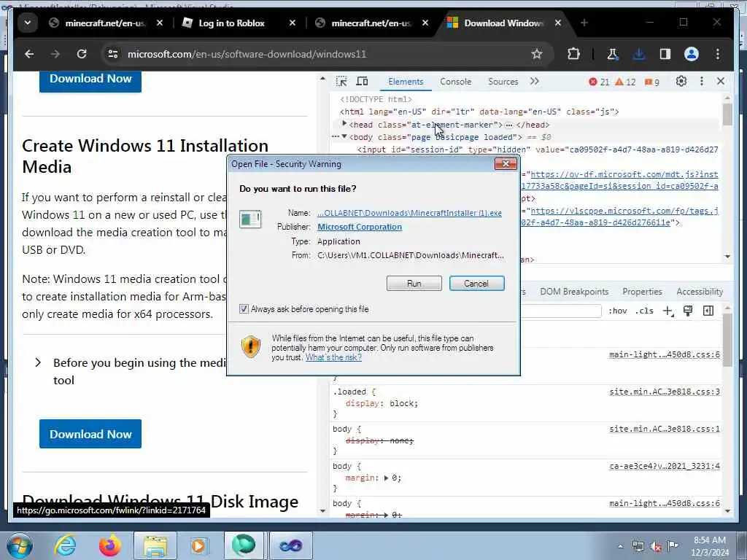
Task: Open Chrome Labs flask icon
Action: tap(613, 54)
